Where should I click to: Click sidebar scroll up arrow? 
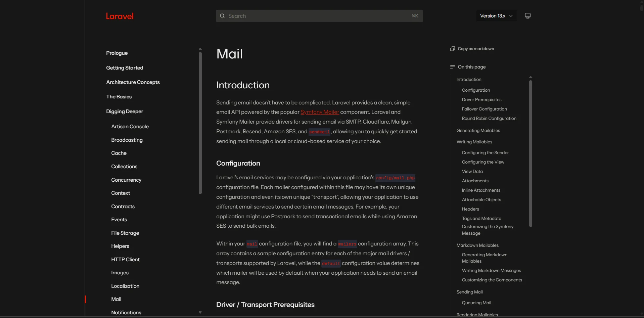pos(200,49)
